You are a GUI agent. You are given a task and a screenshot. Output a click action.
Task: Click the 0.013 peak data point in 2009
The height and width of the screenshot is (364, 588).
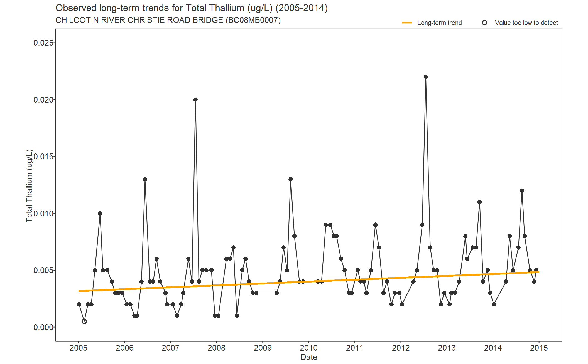point(291,179)
